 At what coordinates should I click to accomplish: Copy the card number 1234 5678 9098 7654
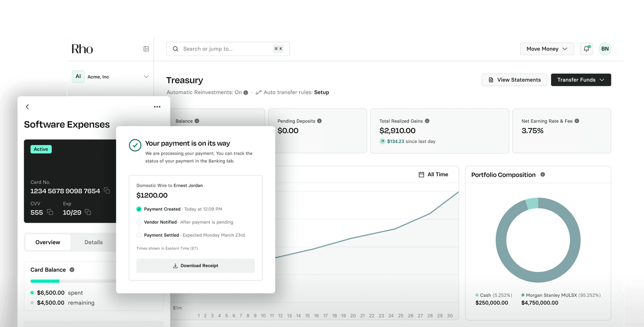106,191
